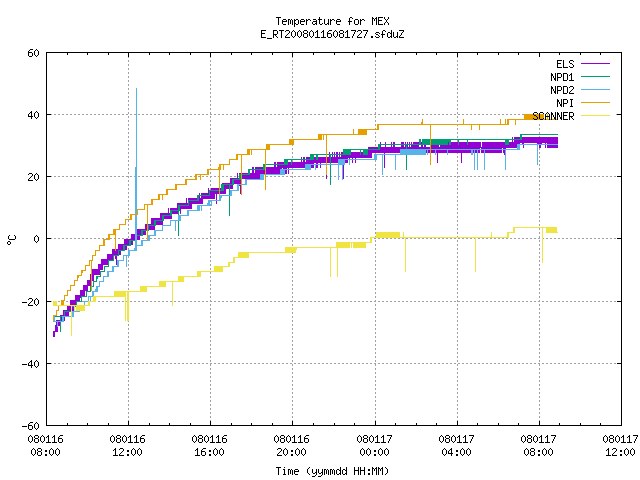Click the orange NPI legend line sample

click(x=595, y=102)
